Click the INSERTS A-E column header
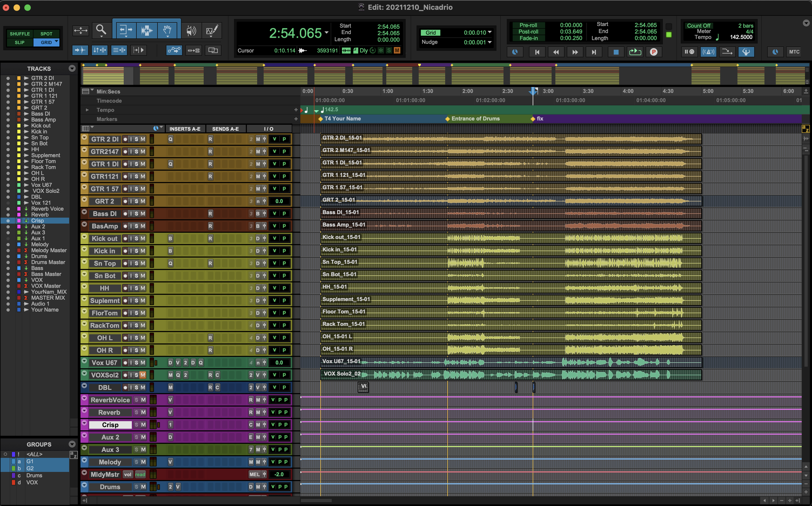The width and height of the screenshot is (812, 506). (x=185, y=129)
